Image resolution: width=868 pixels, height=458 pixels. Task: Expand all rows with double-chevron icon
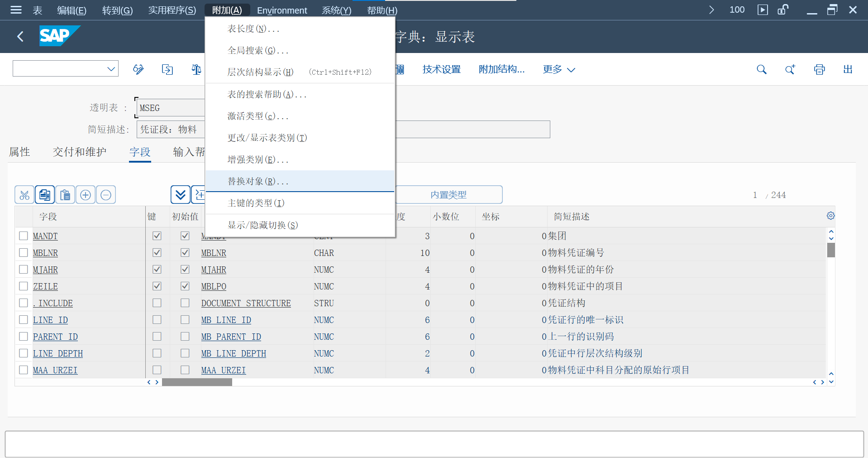(x=180, y=194)
